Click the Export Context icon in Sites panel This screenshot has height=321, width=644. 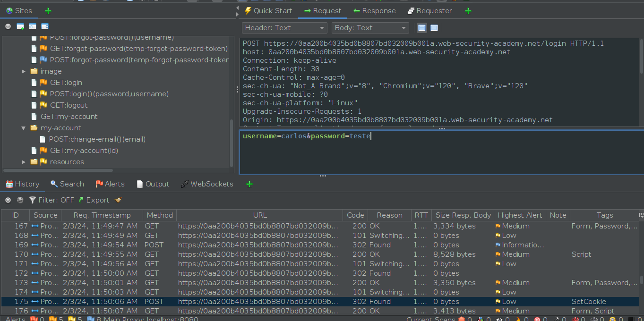click(x=45, y=26)
